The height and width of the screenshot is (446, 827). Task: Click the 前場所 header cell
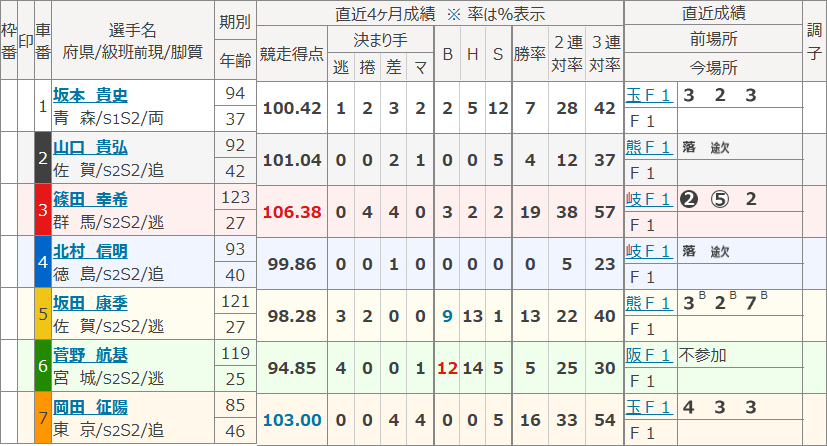point(713,38)
